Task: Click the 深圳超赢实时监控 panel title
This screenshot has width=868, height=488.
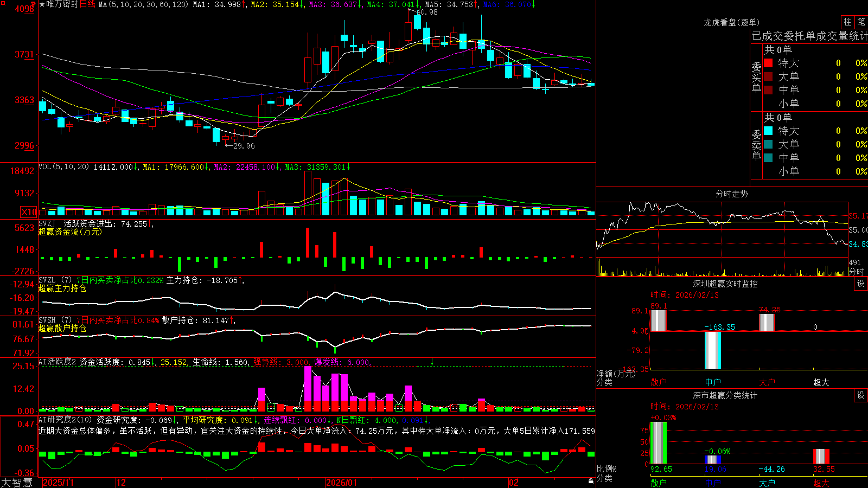Action: (x=725, y=284)
